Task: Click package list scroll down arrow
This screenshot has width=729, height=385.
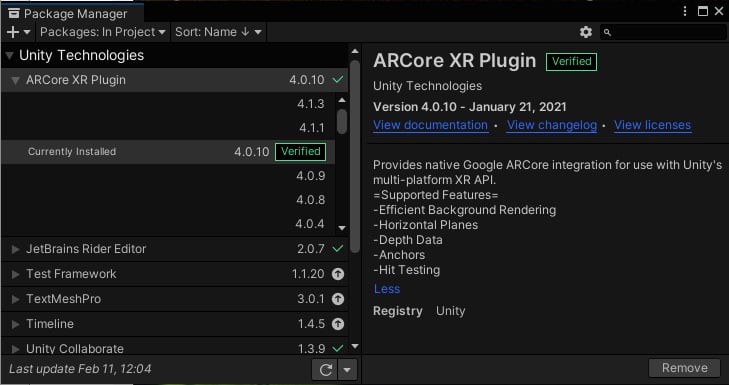Action: pos(355,346)
